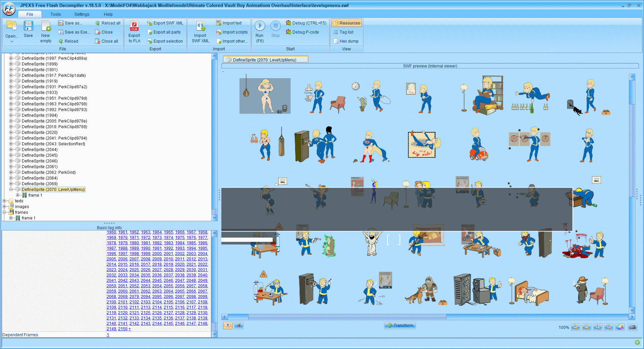Select DefineSprite (1897: PerkClip4d88a) row
This screenshot has height=349, width=644.
pos(54,58)
